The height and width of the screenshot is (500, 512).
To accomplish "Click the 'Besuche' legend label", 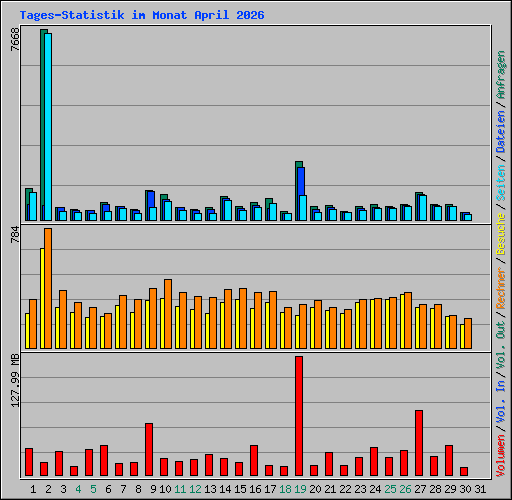I will pyautogui.click(x=501, y=234).
